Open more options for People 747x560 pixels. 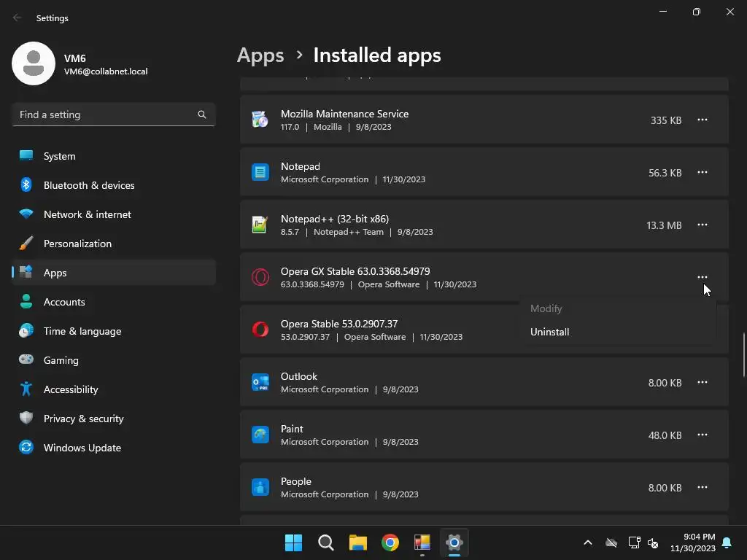point(703,487)
